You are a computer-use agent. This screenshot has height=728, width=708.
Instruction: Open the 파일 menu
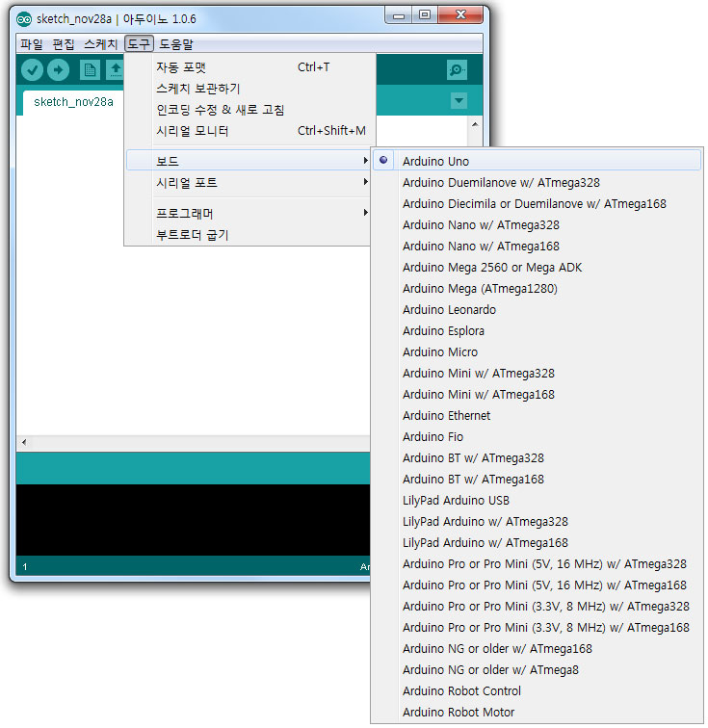[x=32, y=44]
